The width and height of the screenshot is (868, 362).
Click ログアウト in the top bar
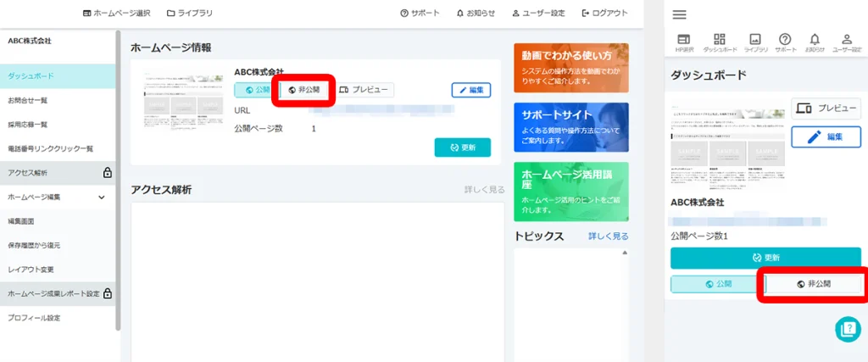[x=605, y=13]
